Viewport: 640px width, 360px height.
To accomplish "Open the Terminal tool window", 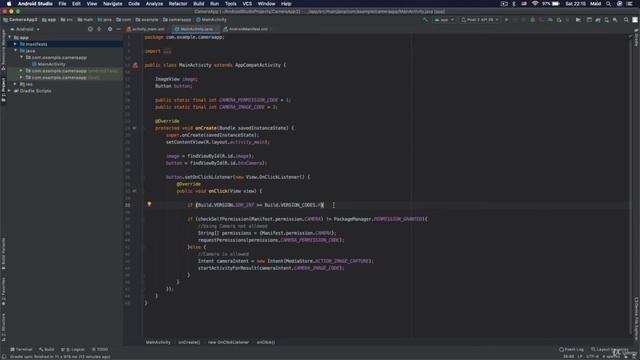I will [x=21, y=349].
